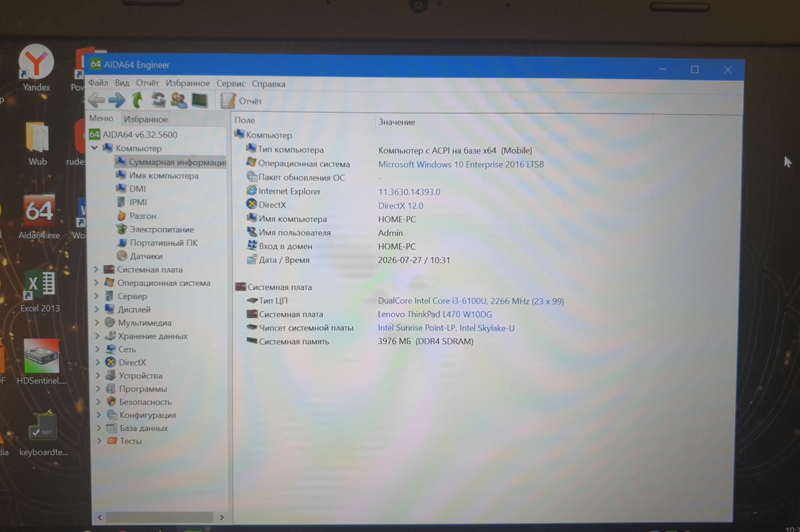Screen dimensions: 800x532
Task: Open the Сервис menu
Action: click(x=231, y=84)
